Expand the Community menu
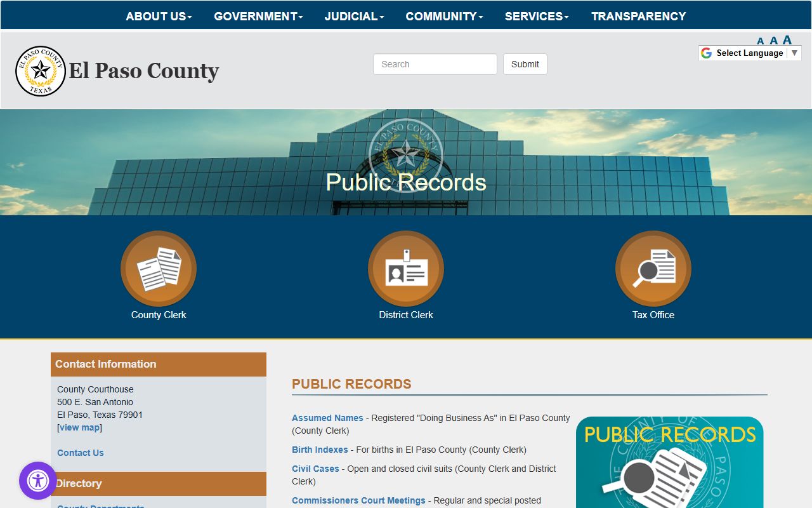812x508 pixels. click(x=444, y=17)
